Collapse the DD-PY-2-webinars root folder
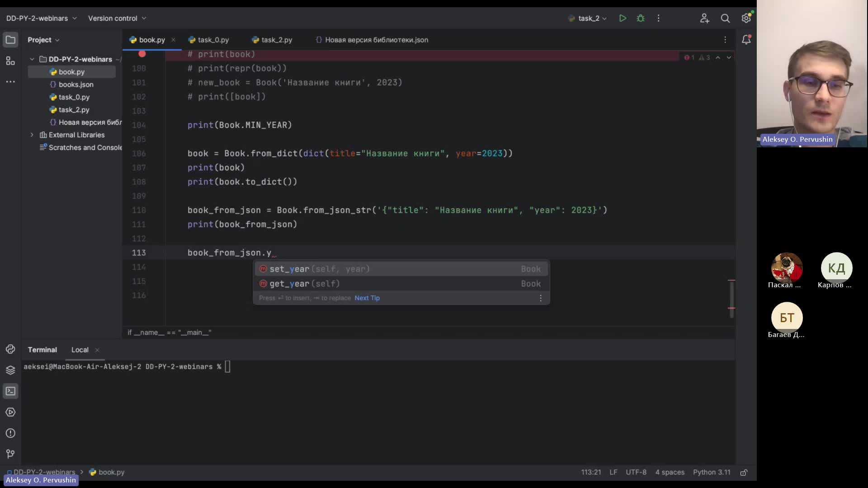This screenshot has height=488, width=868. [32, 59]
